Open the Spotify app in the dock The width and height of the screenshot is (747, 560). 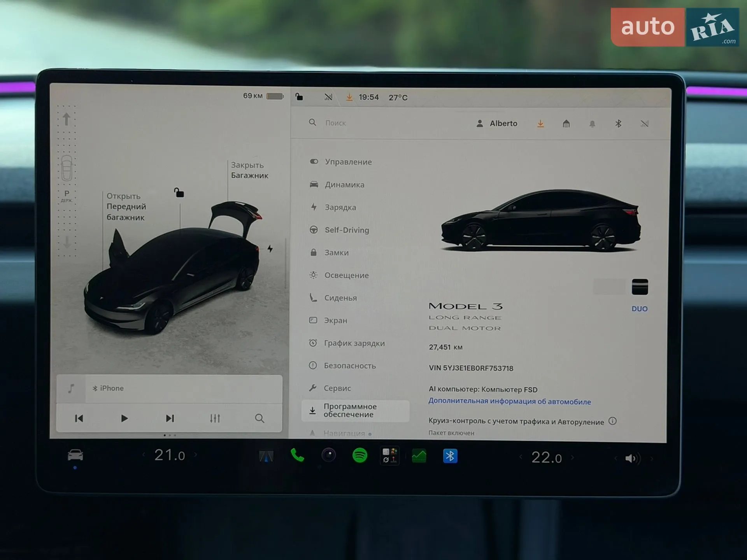click(359, 455)
